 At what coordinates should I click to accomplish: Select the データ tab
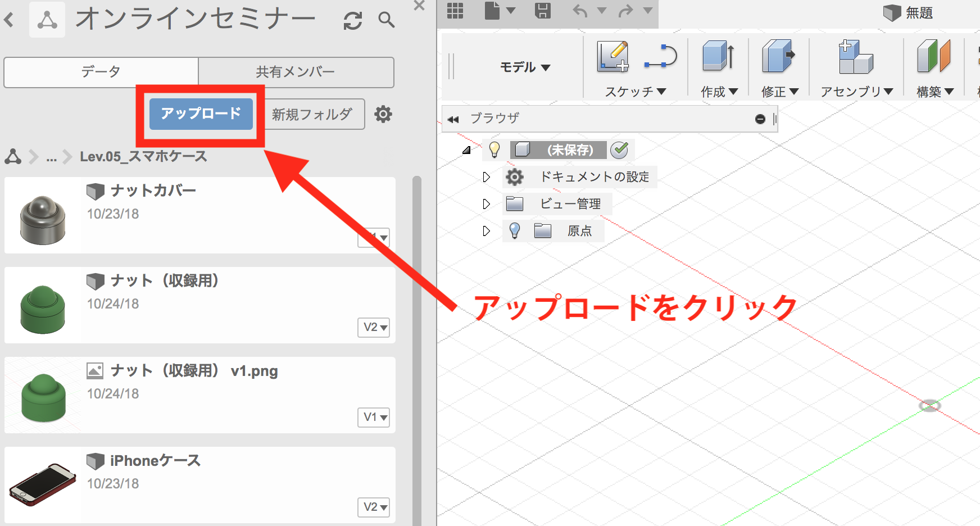coord(101,72)
